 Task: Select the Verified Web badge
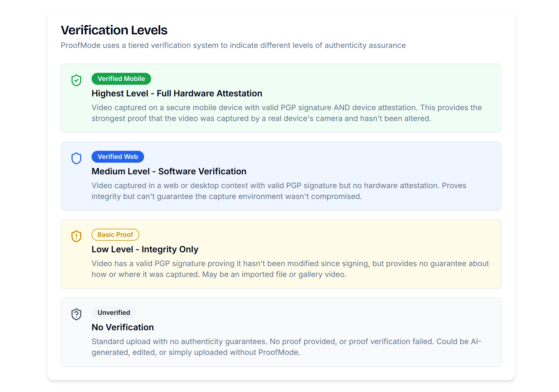118,157
